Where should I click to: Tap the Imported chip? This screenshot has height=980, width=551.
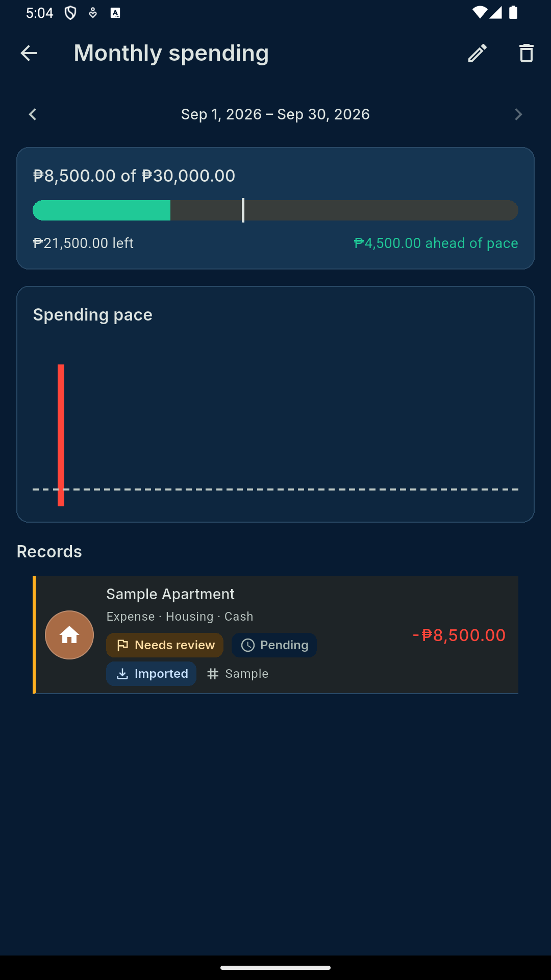[x=151, y=674]
